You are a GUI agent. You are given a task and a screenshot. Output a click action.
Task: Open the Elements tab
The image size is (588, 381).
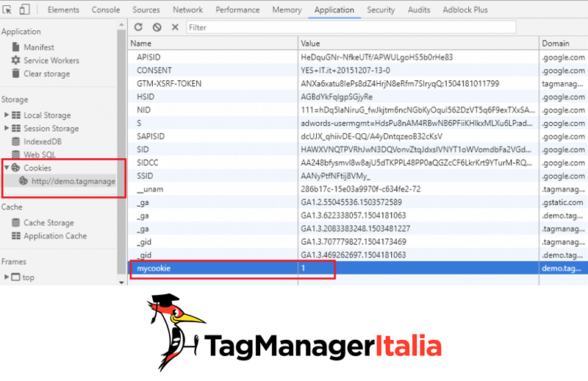(63, 10)
